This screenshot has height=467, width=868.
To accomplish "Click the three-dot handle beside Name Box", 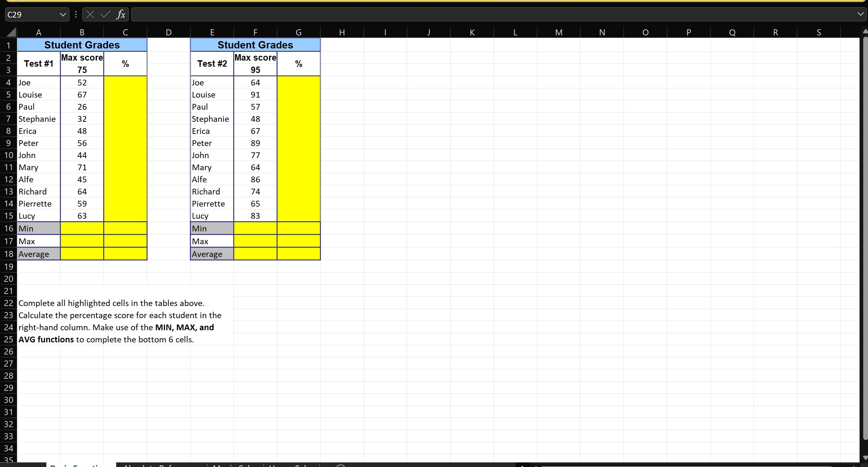I will (x=76, y=14).
